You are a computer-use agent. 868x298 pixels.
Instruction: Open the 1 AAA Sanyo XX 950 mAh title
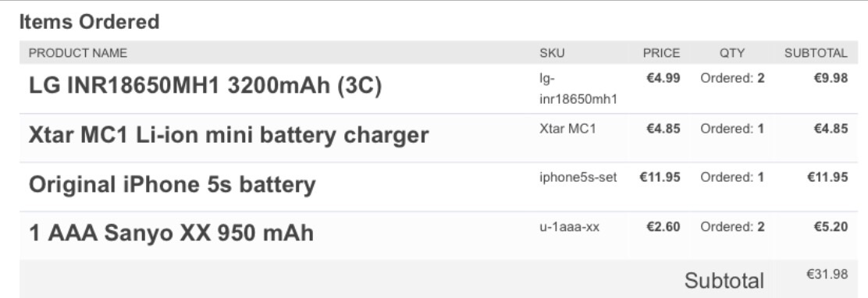[171, 233]
